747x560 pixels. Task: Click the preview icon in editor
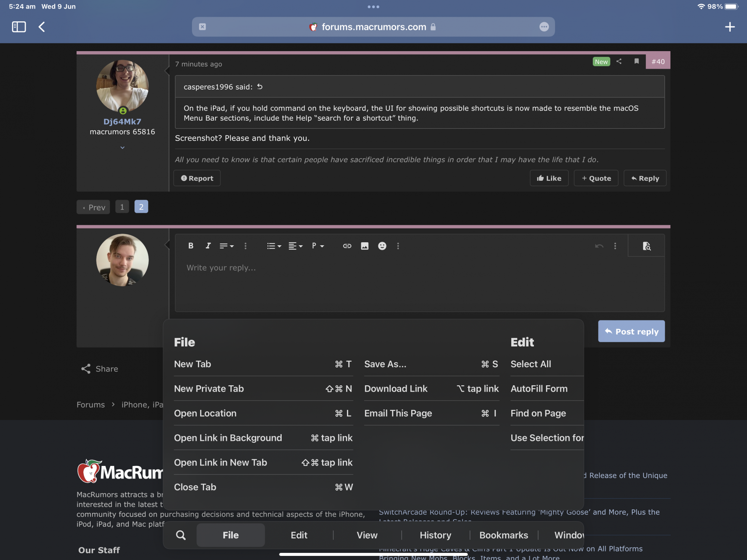tap(646, 246)
